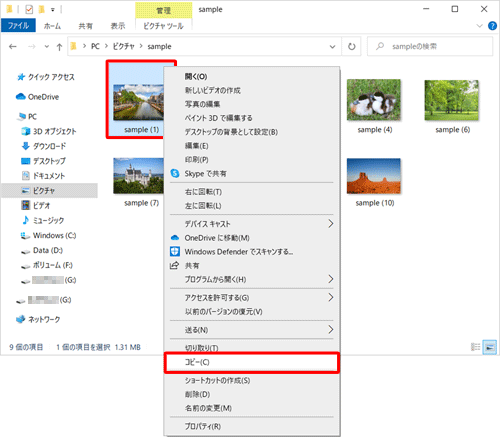Choose 開く(O) in the context menu
The width and height of the screenshot is (500, 437).
click(x=252, y=76)
